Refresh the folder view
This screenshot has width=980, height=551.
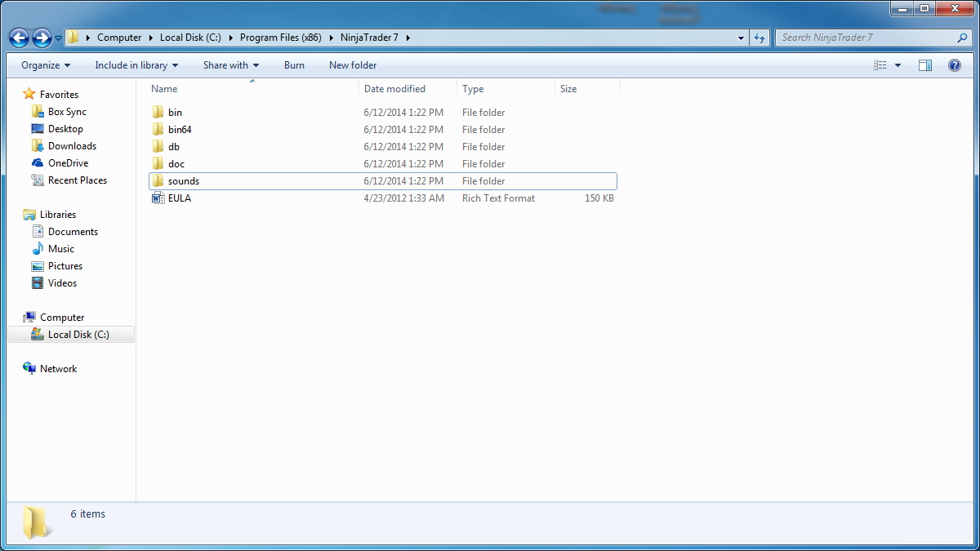pyautogui.click(x=759, y=38)
